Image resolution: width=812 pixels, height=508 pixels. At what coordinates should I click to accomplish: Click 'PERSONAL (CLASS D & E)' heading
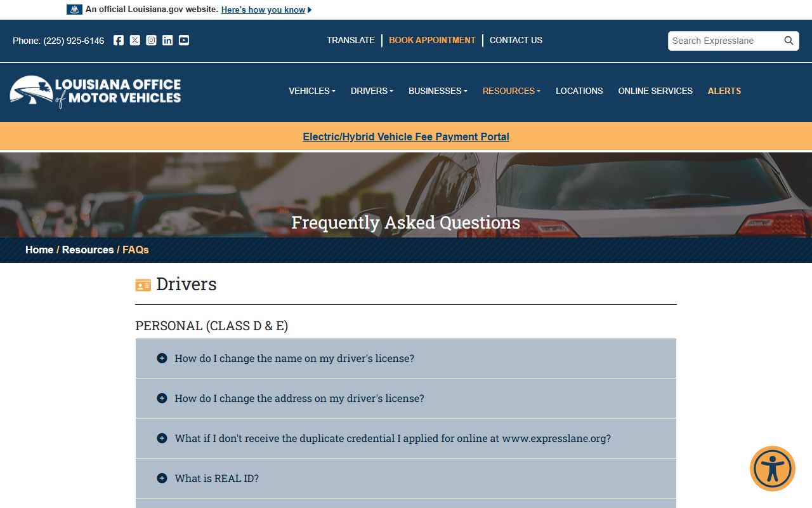point(211,326)
